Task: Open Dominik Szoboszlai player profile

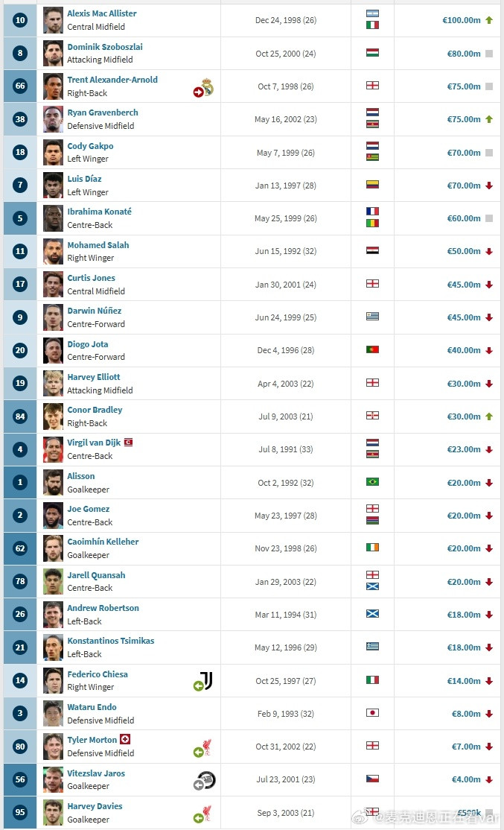Action: pyautogui.click(x=105, y=47)
